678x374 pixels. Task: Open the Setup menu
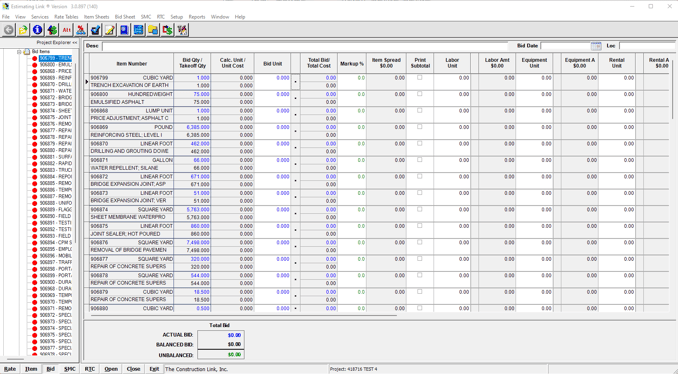tap(176, 17)
